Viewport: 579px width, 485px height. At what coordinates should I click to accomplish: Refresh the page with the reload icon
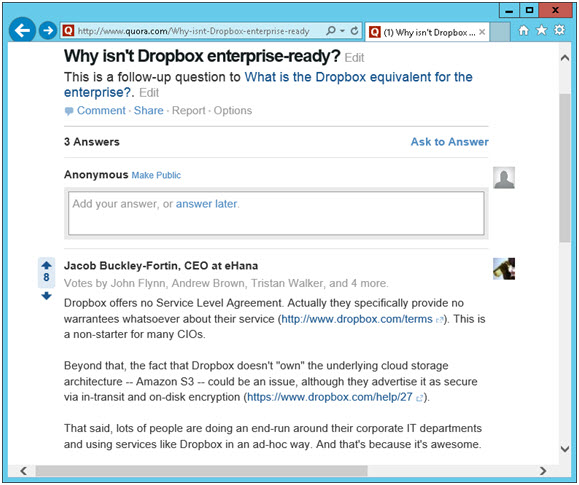[x=354, y=31]
